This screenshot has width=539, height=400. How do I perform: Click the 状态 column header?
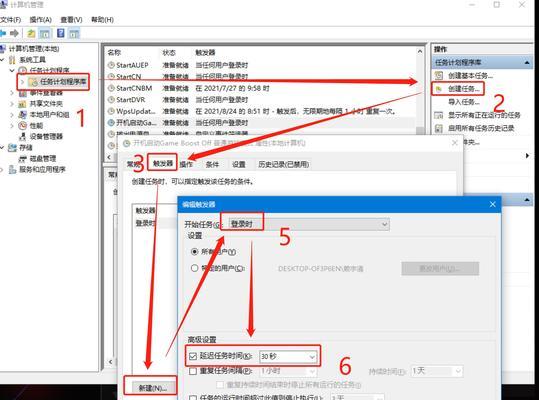[169, 53]
